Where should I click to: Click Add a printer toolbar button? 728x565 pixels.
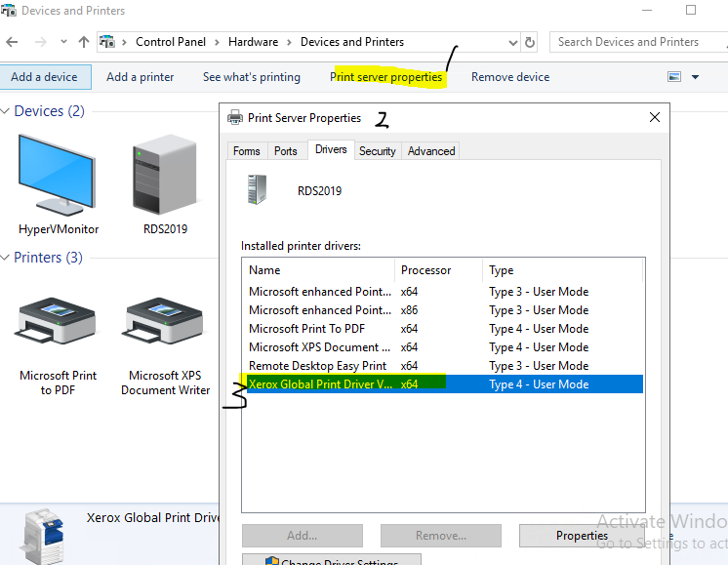point(140,77)
